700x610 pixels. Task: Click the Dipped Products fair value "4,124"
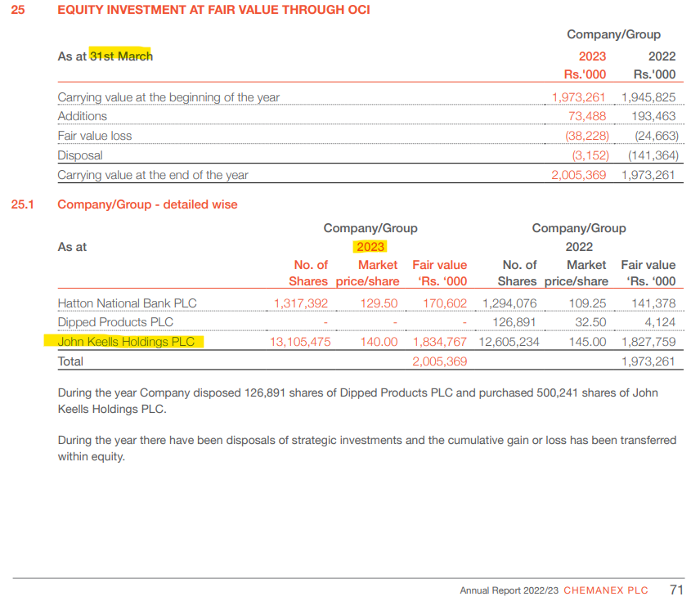click(660, 322)
